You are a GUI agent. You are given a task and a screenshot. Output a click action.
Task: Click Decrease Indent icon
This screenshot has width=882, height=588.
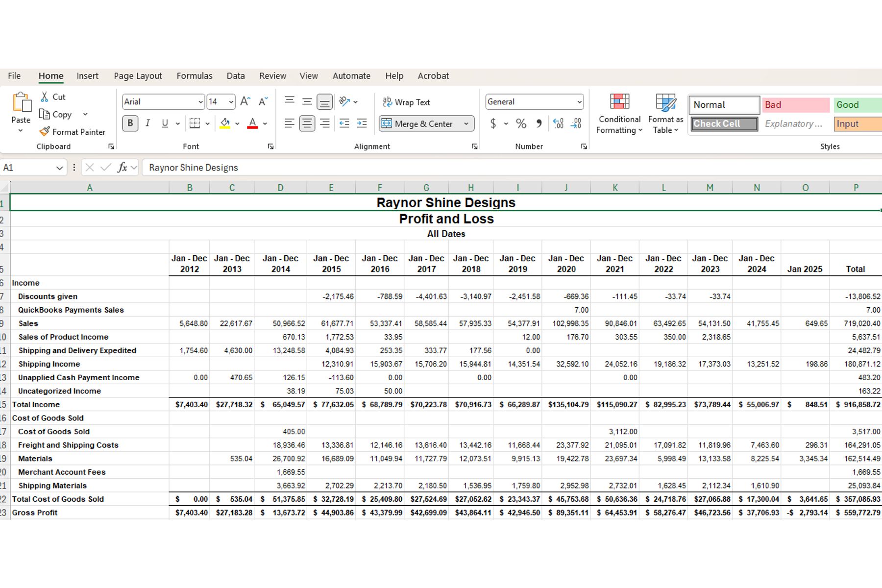point(344,123)
